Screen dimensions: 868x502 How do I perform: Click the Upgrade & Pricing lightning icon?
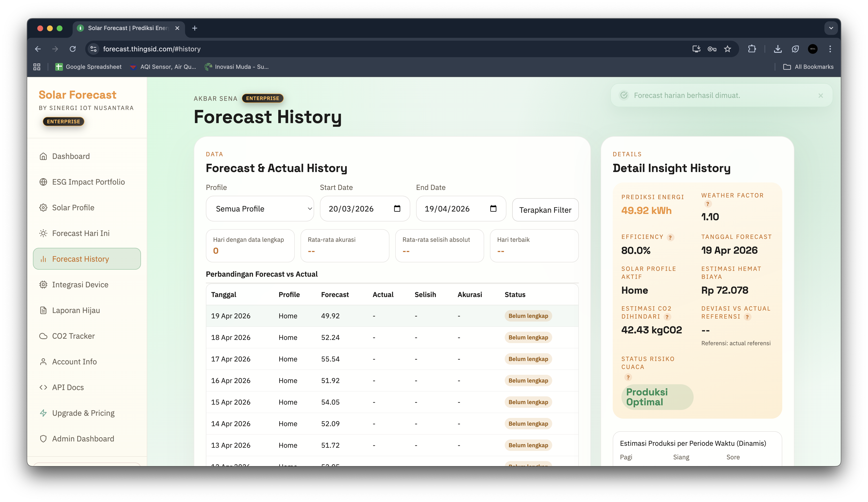(x=43, y=413)
